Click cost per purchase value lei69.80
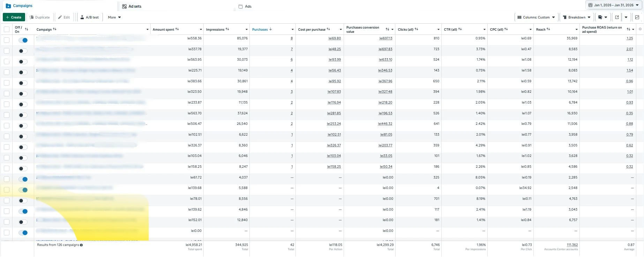Screen dimensions: 644x257 tap(335, 38)
